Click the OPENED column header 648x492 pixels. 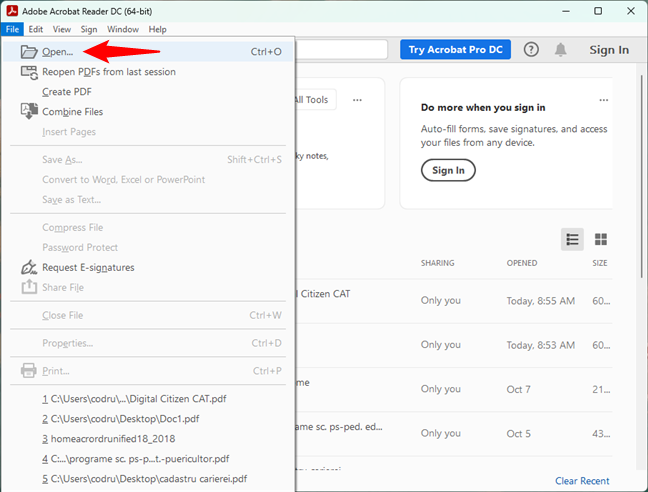tap(522, 263)
